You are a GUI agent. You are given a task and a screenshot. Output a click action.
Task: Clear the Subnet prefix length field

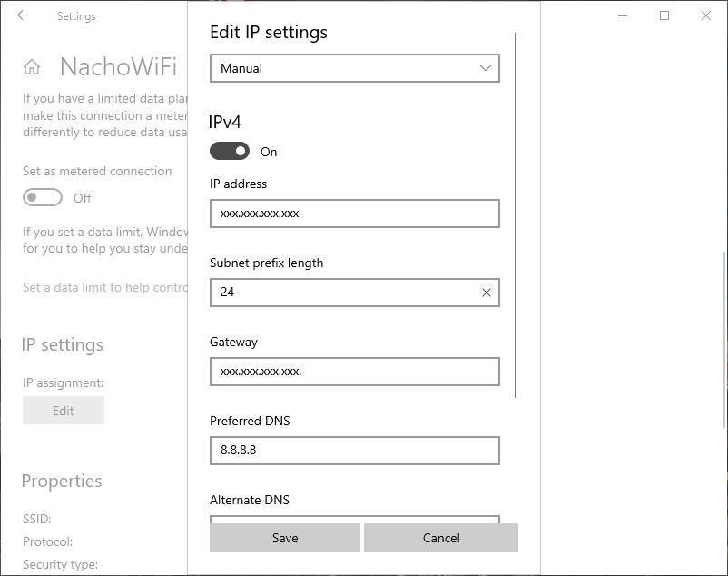coord(487,293)
